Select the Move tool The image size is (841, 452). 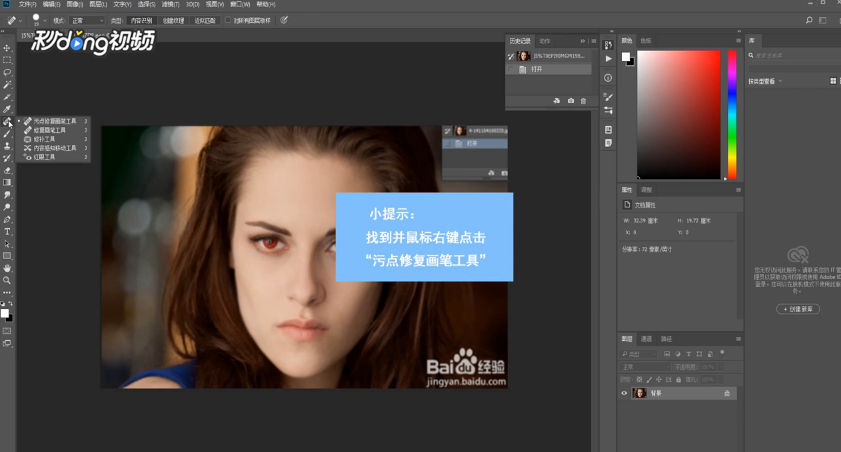point(7,48)
